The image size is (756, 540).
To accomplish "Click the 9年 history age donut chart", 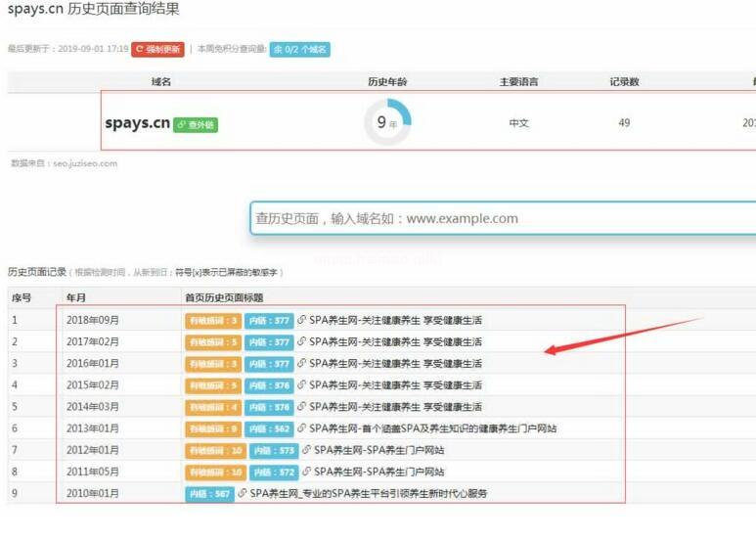I will pos(387,123).
